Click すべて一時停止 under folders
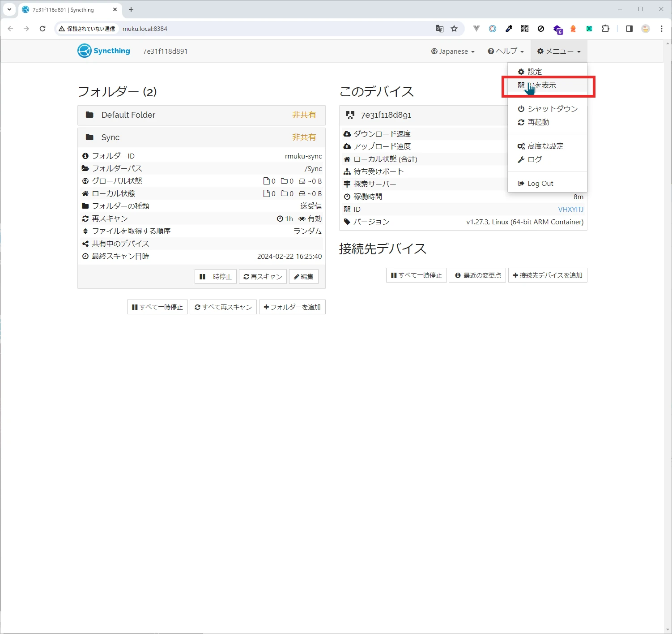This screenshot has width=672, height=634. (x=157, y=307)
